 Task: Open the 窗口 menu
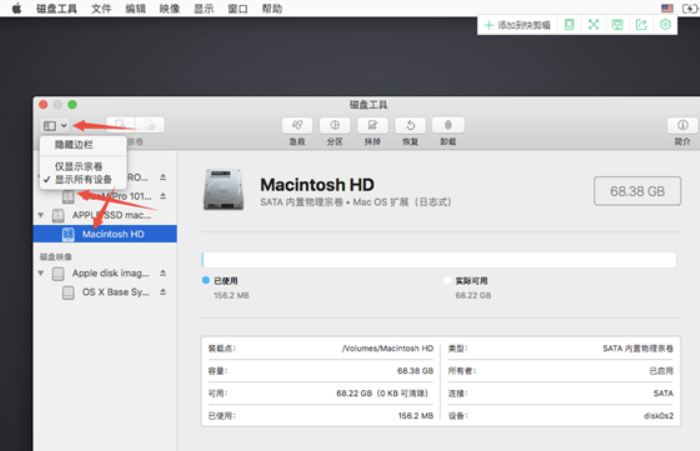click(x=238, y=9)
